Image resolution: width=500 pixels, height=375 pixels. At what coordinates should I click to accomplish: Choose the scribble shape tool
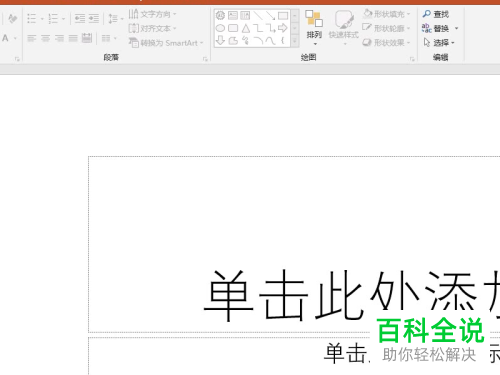(x=245, y=41)
